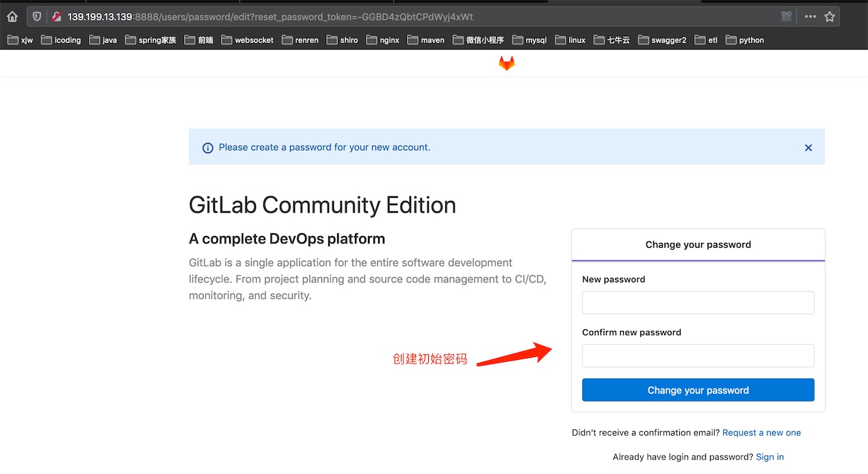Screen dimensions: 868x474
Task: Follow the Request a new one link
Action: 761,433
